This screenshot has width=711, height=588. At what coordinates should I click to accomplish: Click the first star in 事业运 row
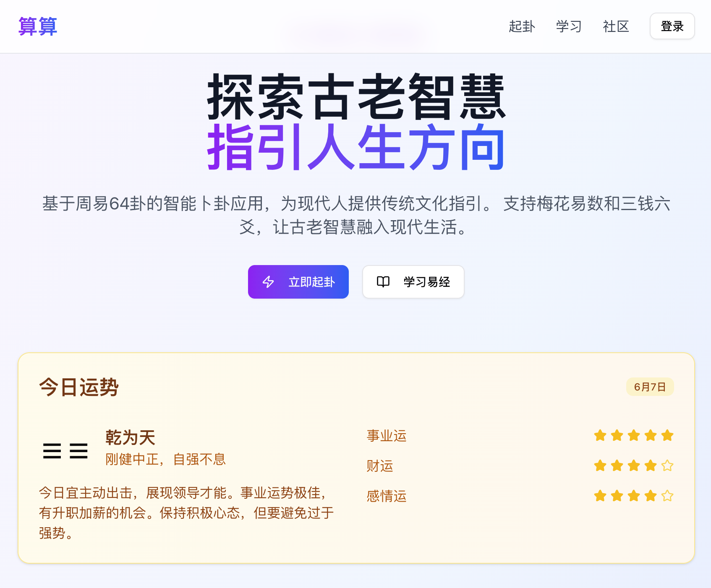click(x=600, y=435)
